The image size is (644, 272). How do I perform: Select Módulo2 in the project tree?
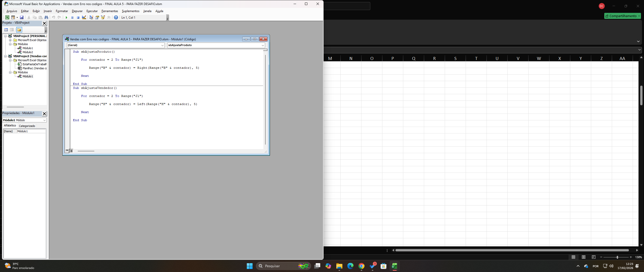(x=28, y=52)
